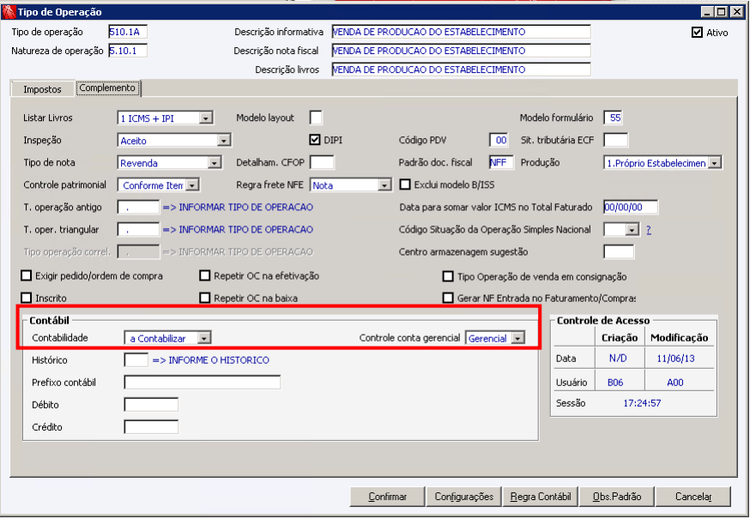Screen dimensions: 750x519
Task: Click the Obs.Padrão button
Action: tap(617, 497)
